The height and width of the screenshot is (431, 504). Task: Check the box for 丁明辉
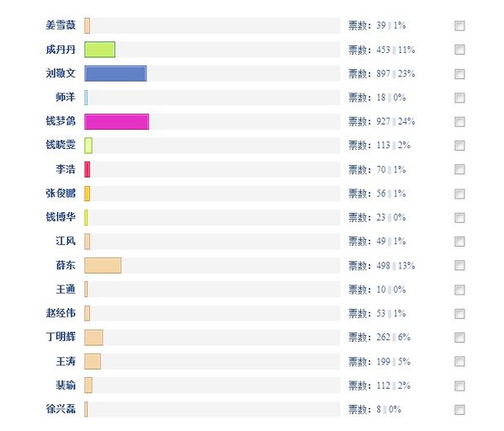click(459, 338)
